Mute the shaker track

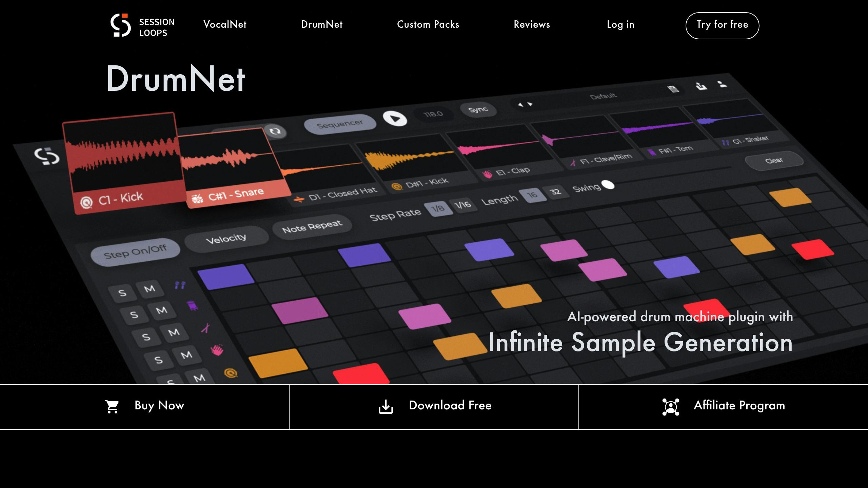point(150,289)
